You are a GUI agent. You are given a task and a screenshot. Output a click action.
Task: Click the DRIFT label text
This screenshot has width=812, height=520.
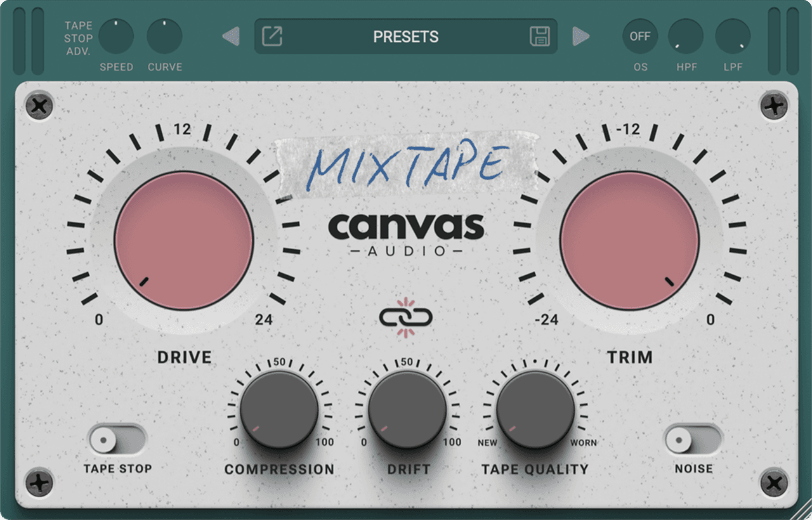(409, 470)
